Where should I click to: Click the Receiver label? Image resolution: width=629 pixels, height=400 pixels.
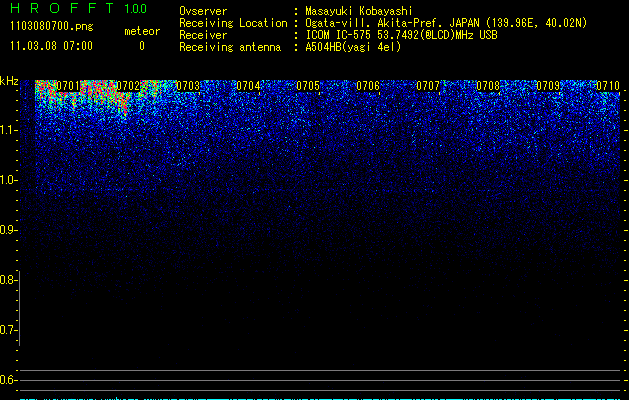coord(203,35)
